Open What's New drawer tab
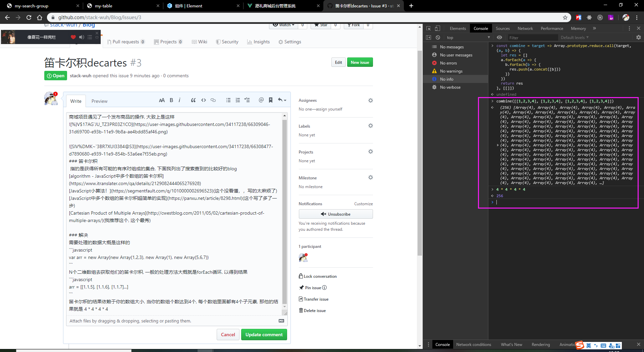 pyautogui.click(x=511, y=345)
